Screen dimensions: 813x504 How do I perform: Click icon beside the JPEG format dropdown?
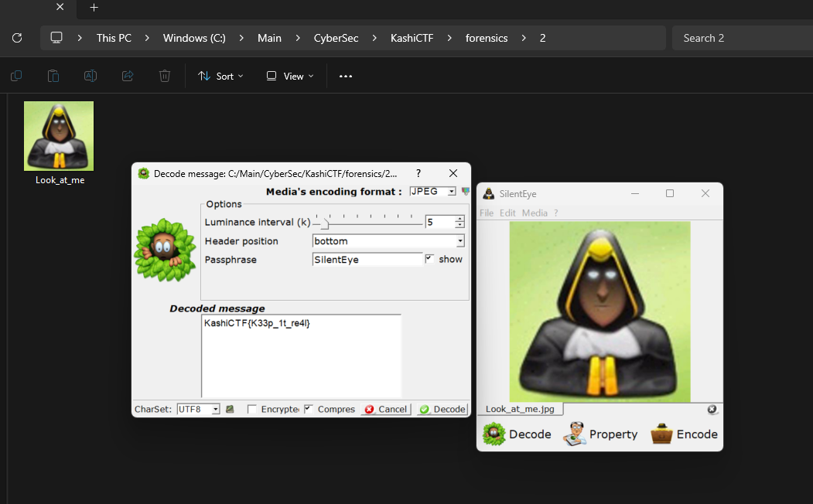(x=465, y=191)
